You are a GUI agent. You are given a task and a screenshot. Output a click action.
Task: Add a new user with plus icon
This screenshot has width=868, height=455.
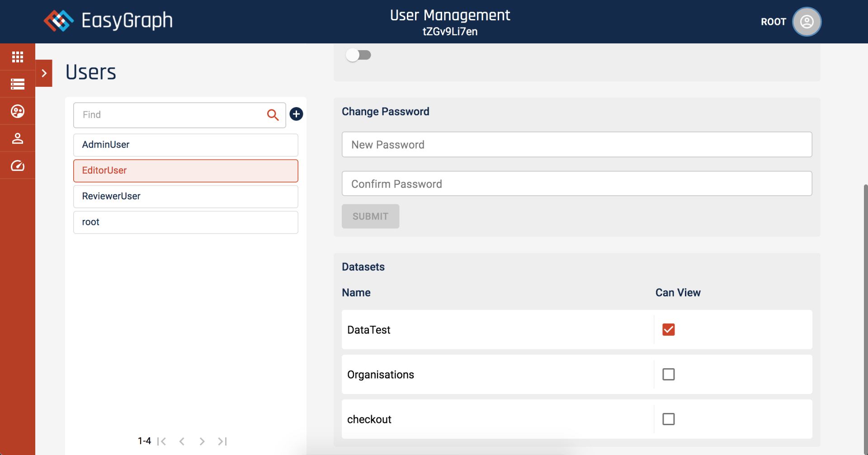(x=296, y=114)
